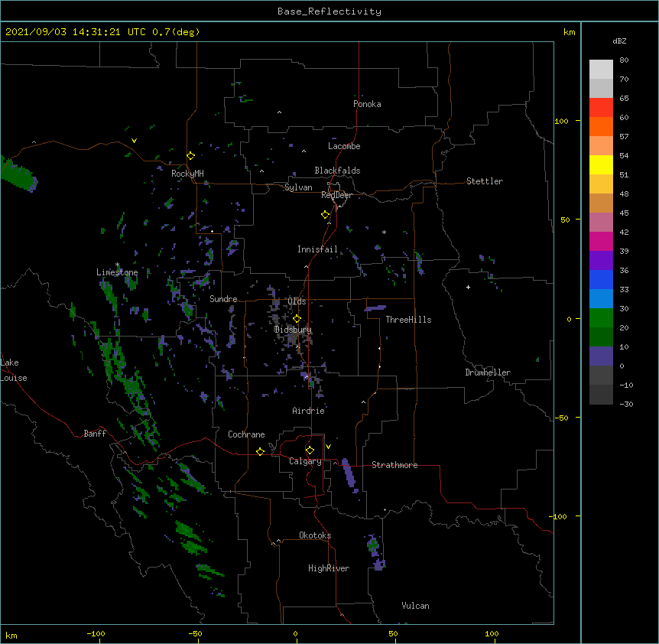
Task: Click the Sundre label
Action: tap(223, 299)
